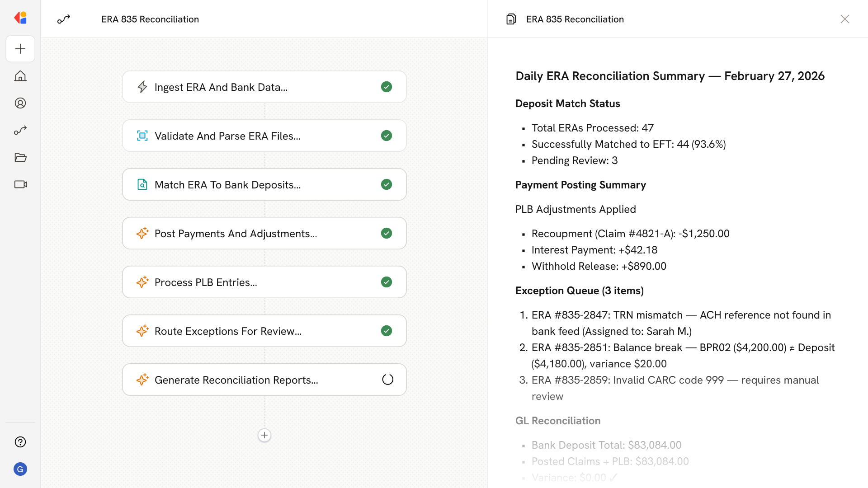The image size is (868, 488).
Task: Click the plus button in the left sidebar
Action: click(x=20, y=49)
